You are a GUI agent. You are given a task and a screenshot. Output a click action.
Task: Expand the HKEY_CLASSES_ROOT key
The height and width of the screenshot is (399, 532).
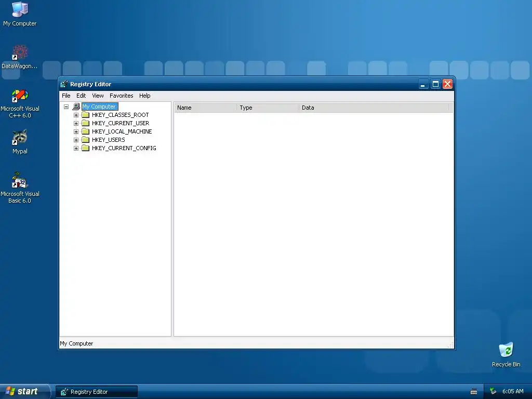pos(76,115)
